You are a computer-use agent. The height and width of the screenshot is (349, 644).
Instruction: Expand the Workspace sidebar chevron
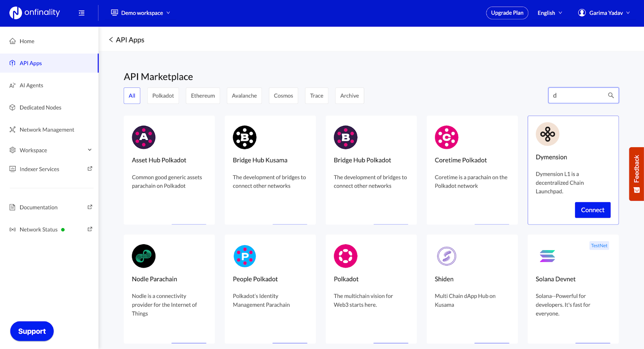coord(90,150)
